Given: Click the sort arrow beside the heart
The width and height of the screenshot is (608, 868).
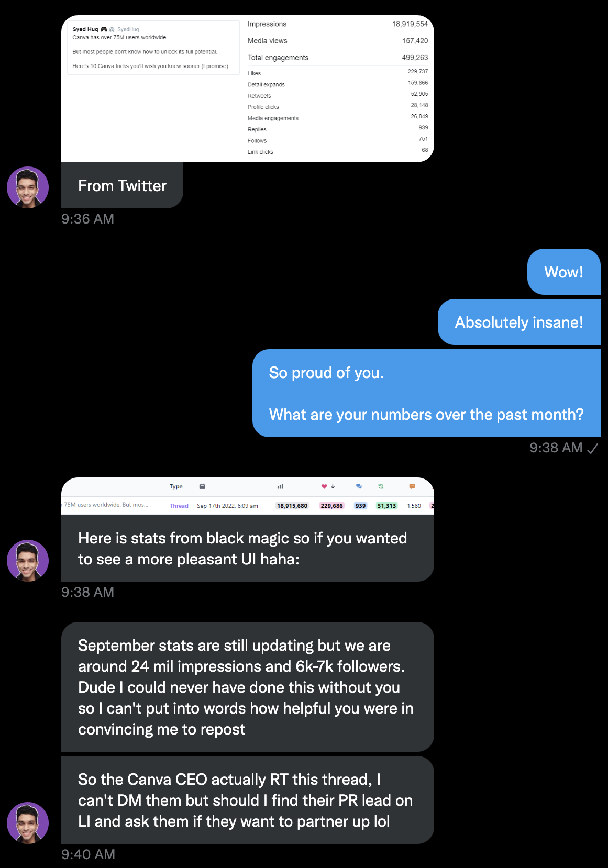Looking at the screenshot, I should pos(333,486).
